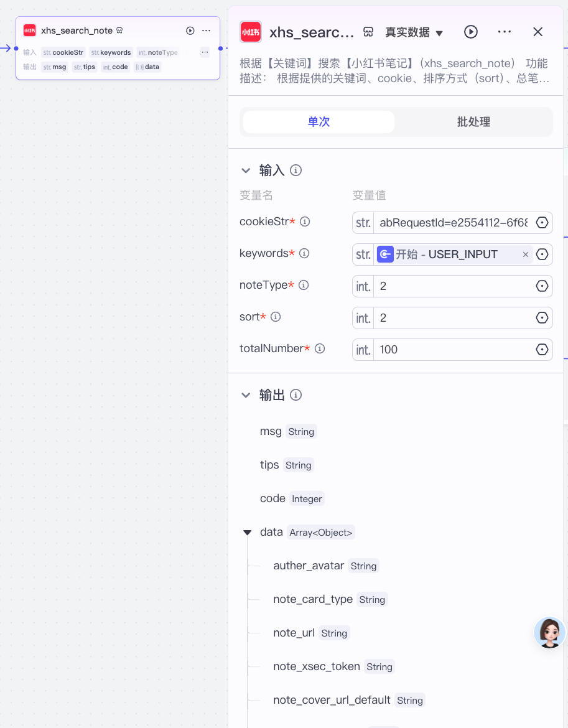This screenshot has height=728, width=568.
Task: Show info tooltip for totalNumber
Action: pyautogui.click(x=320, y=348)
